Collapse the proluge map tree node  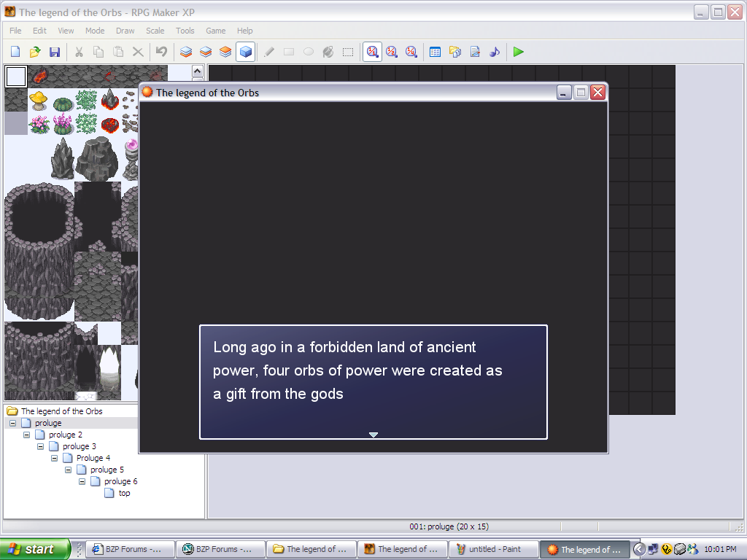(x=12, y=423)
